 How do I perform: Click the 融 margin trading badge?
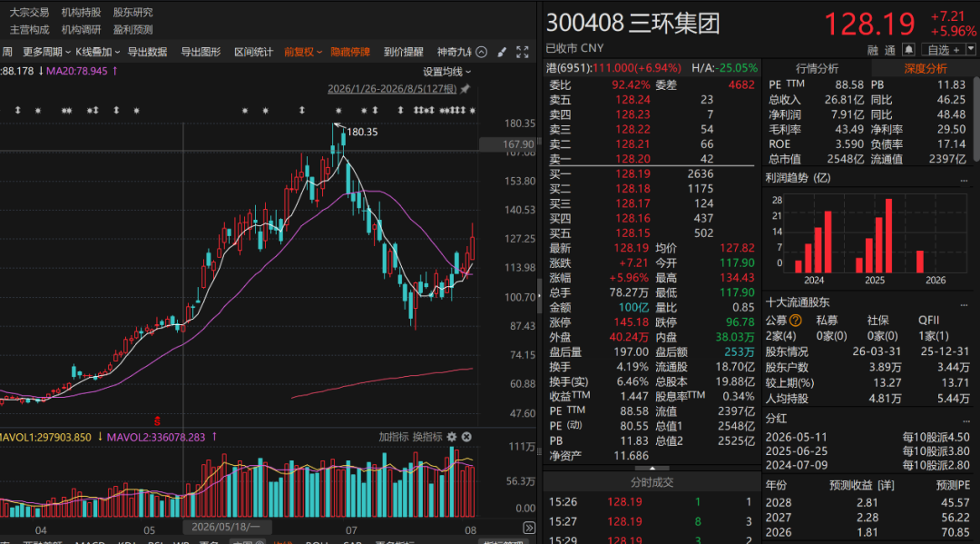(873, 50)
